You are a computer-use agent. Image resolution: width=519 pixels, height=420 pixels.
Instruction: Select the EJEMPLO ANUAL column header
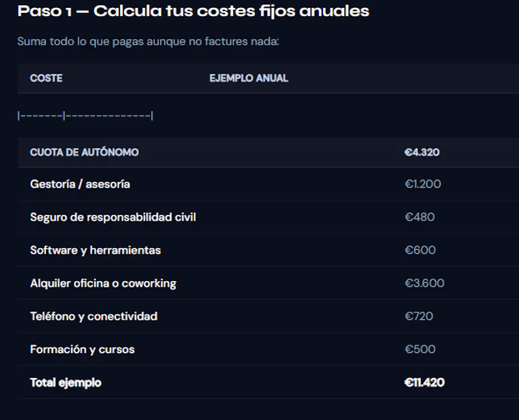(249, 78)
